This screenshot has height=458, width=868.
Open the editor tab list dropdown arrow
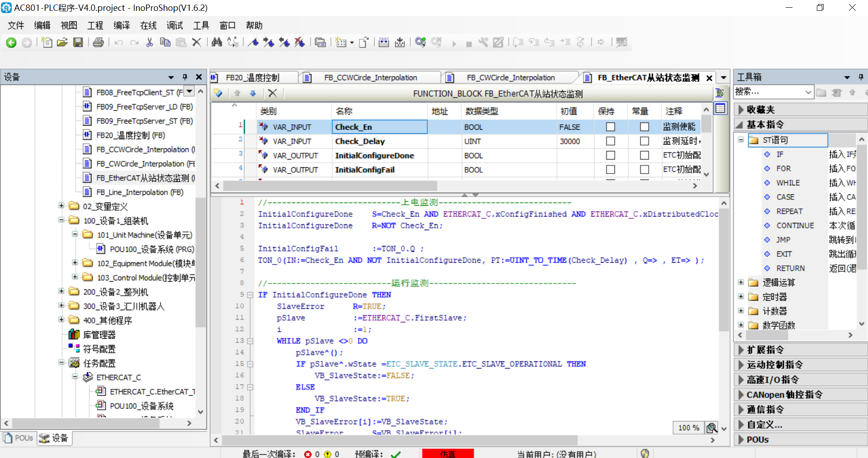point(723,77)
